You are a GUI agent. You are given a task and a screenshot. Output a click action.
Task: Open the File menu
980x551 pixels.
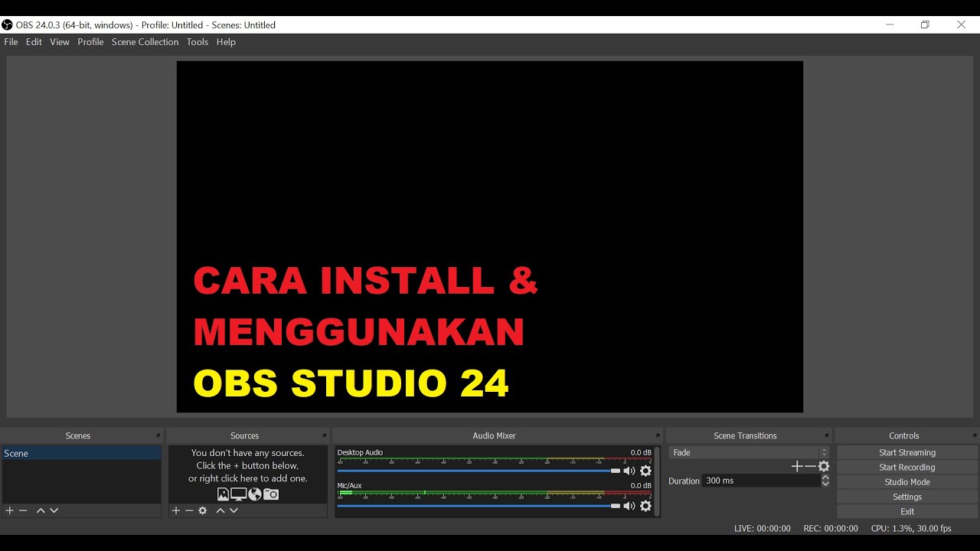point(11,42)
